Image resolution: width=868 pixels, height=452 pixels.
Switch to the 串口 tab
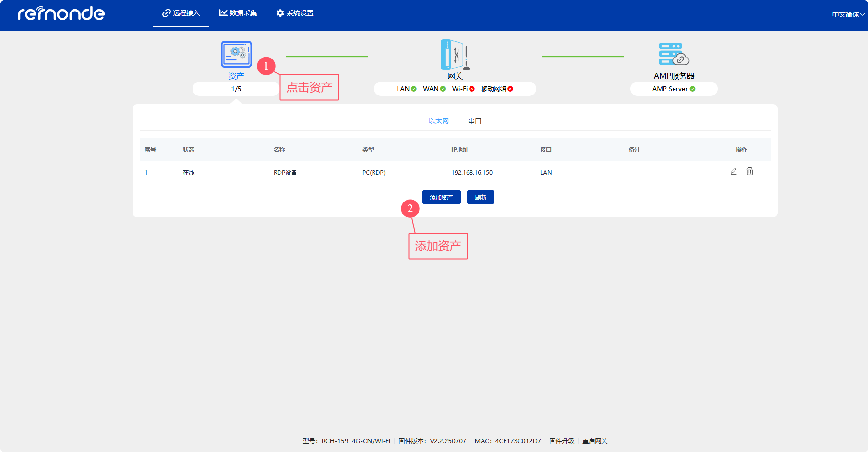[474, 121]
